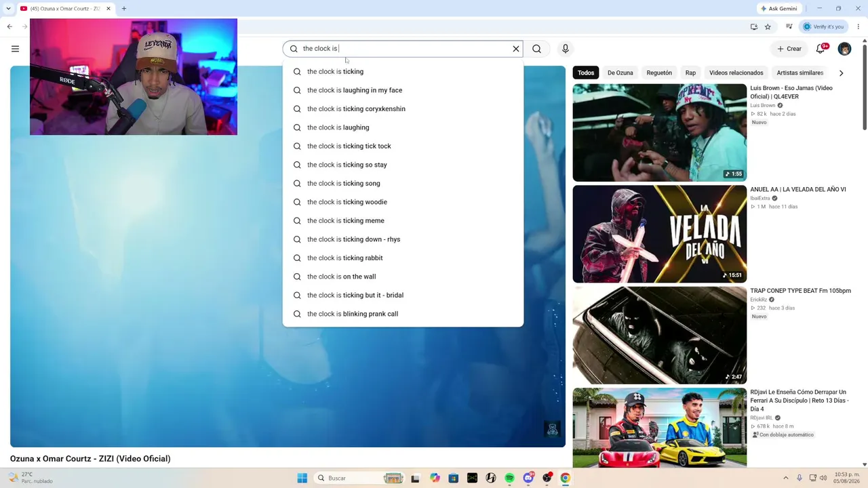Select the Videos relacionados chip
This screenshot has height=488, width=868.
click(x=736, y=73)
